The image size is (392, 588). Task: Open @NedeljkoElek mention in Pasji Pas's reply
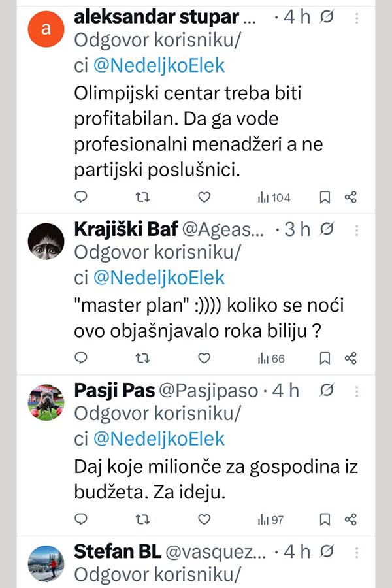tap(159, 438)
